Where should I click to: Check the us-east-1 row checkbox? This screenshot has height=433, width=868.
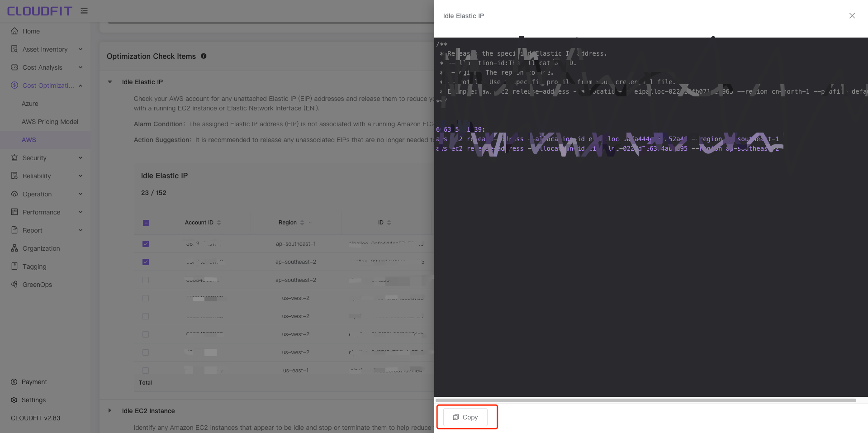point(146,371)
